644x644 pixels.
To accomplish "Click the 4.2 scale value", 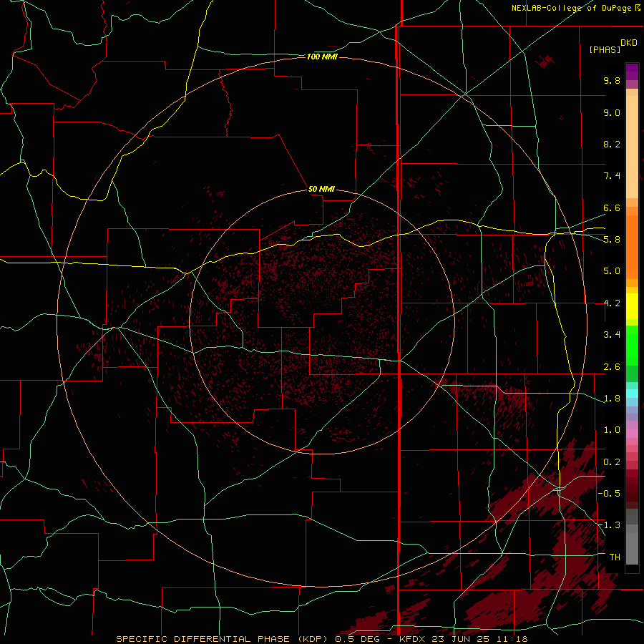I will (612, 303).
